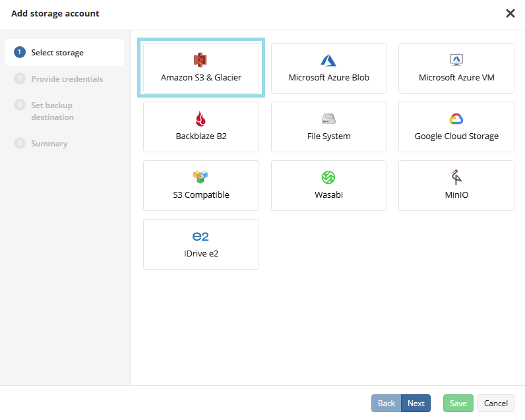Pick the IDrive e2 logo

pos(201,237)
